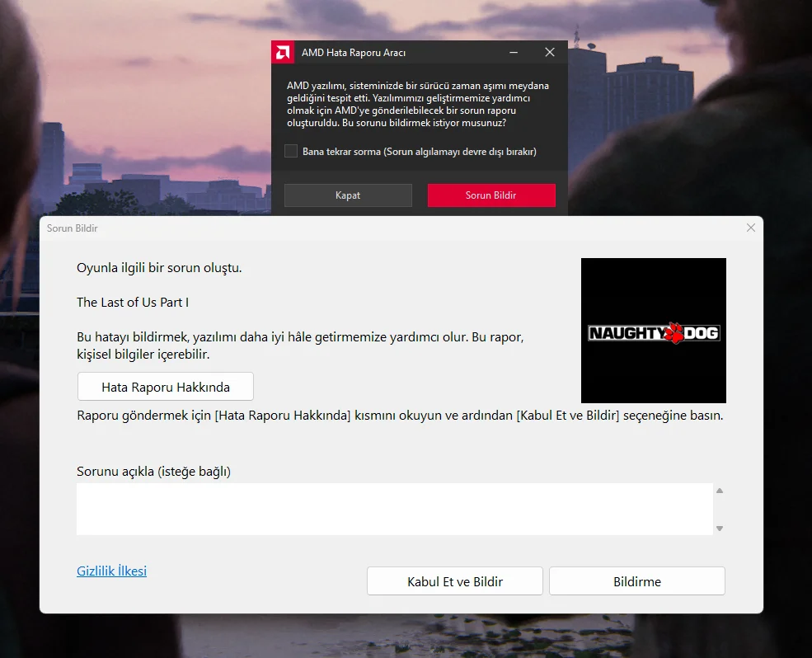Select the text 'The Last of Us Part I'
This screenshot has height=658, width=812.
(133, 302)
